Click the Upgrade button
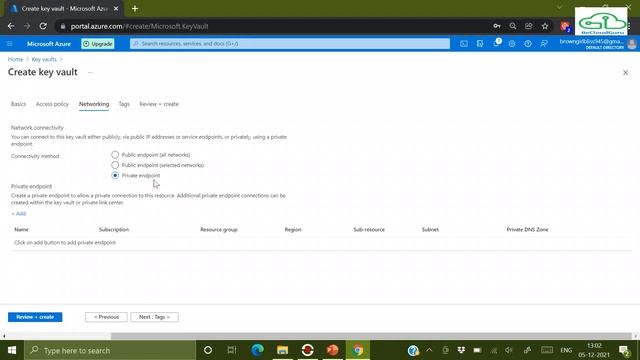The height and width of the screenshot is (360, 640). 98,44
